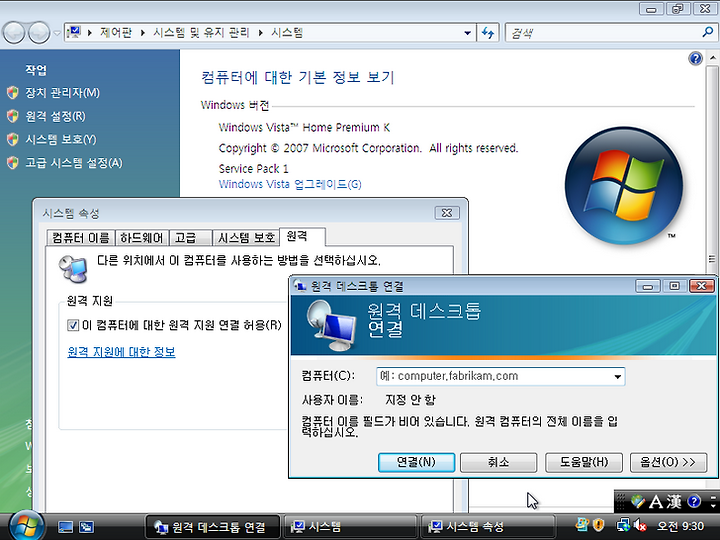The height and width of the screenshot is (540, 720).
Task: Click the magnifier search icon
Action: click(x=708, y=32)
